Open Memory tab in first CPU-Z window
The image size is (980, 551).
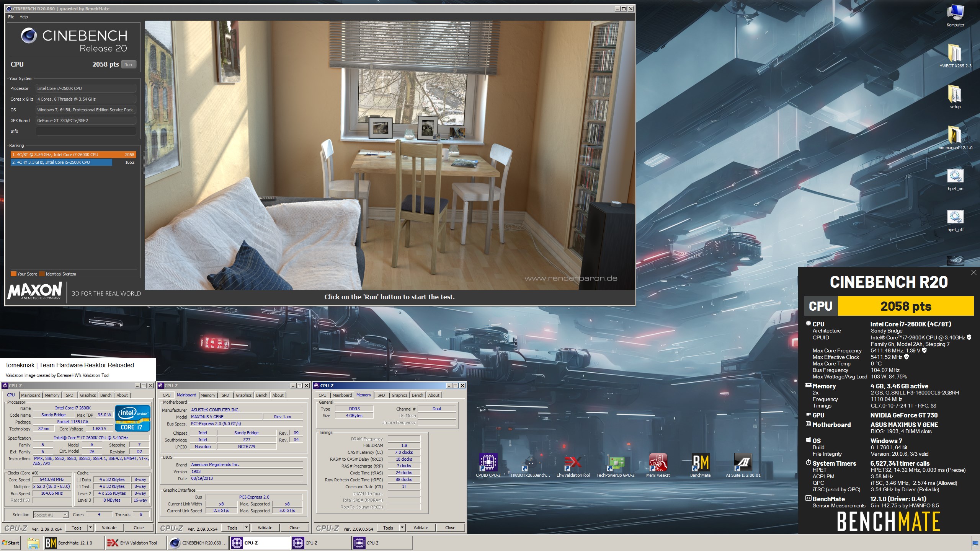[x=52, y=395]
